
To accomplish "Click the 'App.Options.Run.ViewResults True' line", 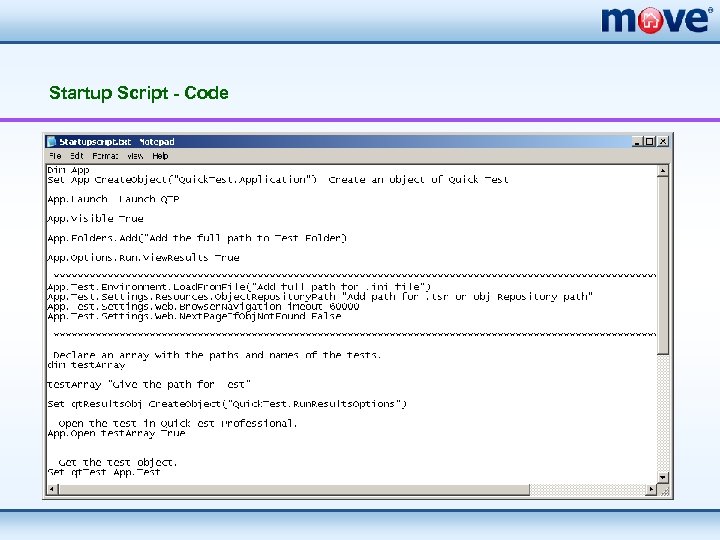I will coord(143,258).
